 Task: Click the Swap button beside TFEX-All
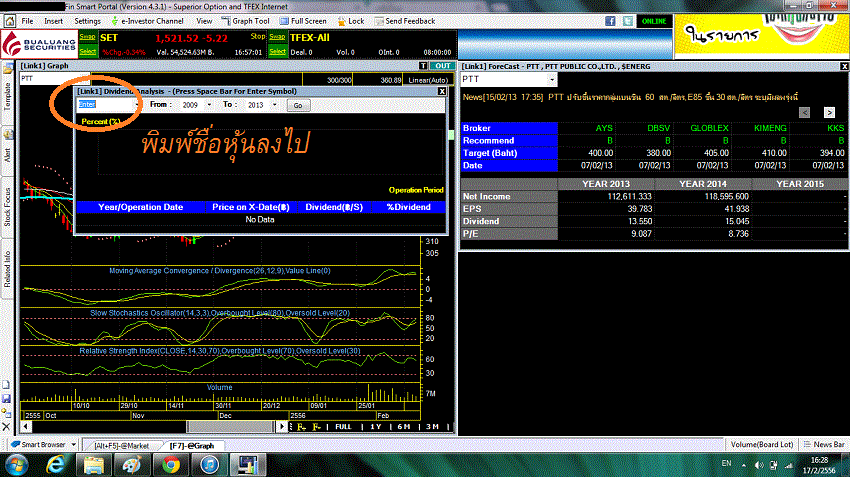point(277,37)
